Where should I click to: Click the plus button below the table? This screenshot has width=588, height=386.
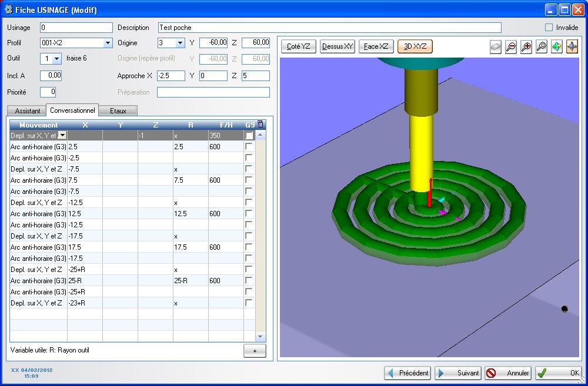(x=255, y=351)
